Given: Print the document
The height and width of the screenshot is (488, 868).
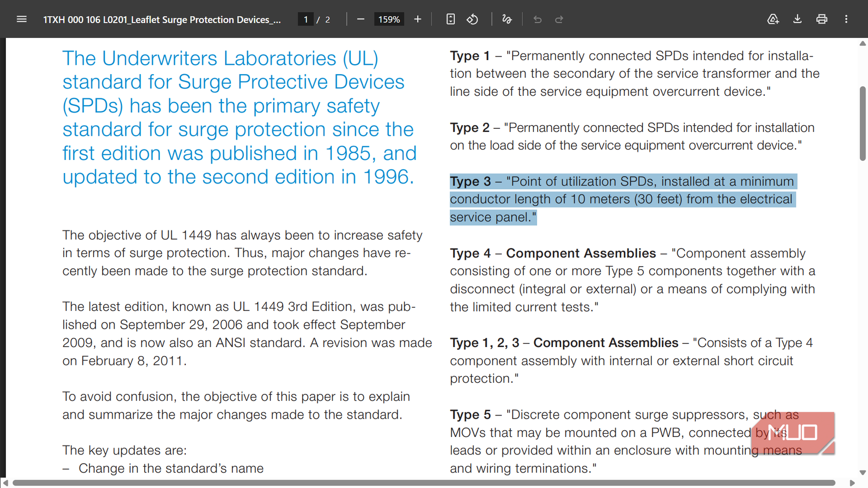Looking at the screenshot, I should (x=822, y=19).
